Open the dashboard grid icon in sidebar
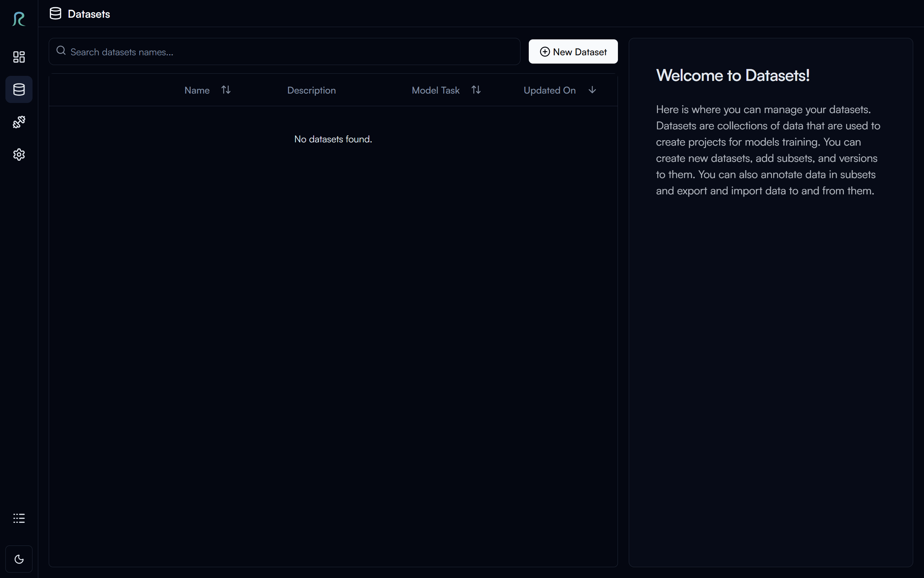This screenshot has width=924, height=578. pyautogui.click(x=19, y=57)
